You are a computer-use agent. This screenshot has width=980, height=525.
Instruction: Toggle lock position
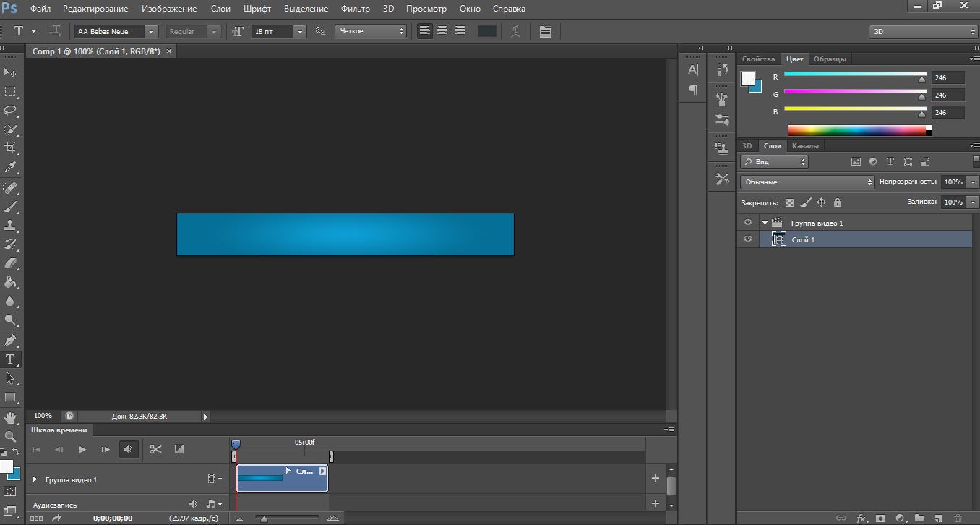click(821, 203)
